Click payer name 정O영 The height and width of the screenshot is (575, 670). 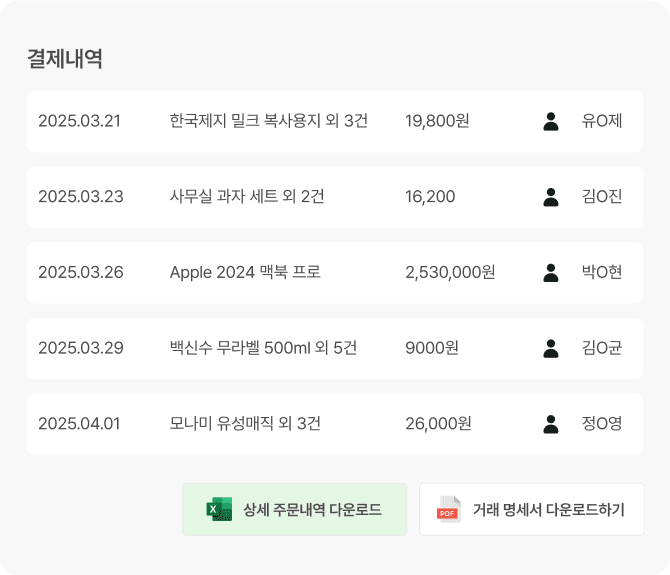[602, 423]
